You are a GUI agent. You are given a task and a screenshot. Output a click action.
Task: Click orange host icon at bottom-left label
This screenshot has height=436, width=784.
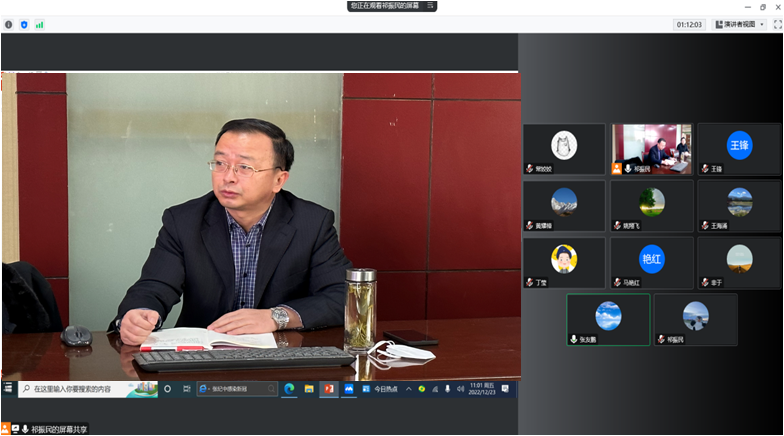point(5,428)
